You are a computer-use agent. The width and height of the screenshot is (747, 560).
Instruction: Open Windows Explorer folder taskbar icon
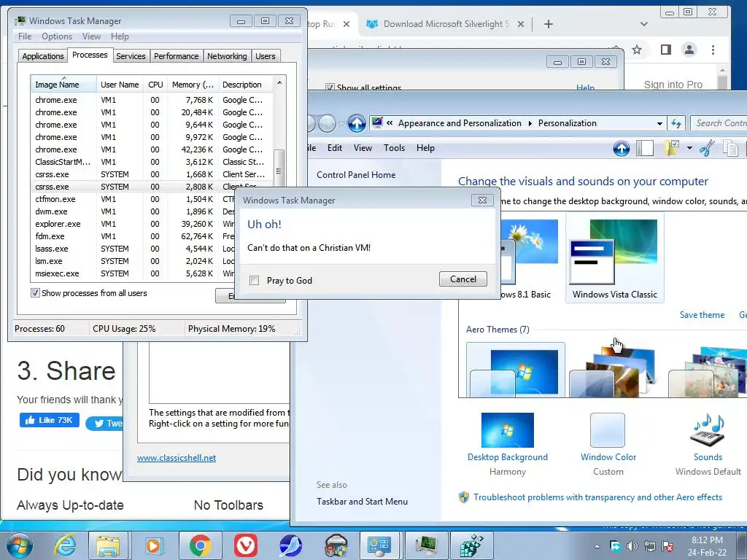point(108,545)
